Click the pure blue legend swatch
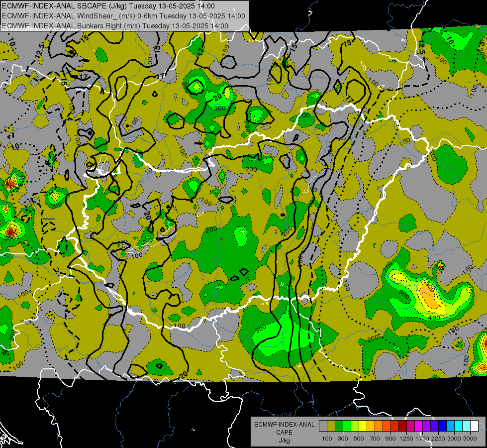This screenshot has width=487, height=448. point(443,426)
